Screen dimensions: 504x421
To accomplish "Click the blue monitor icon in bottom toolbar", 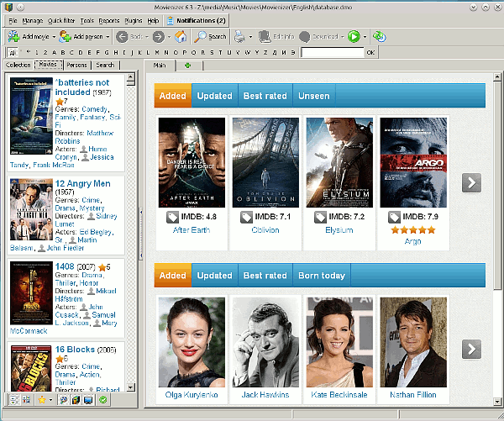I will point(88,400).
